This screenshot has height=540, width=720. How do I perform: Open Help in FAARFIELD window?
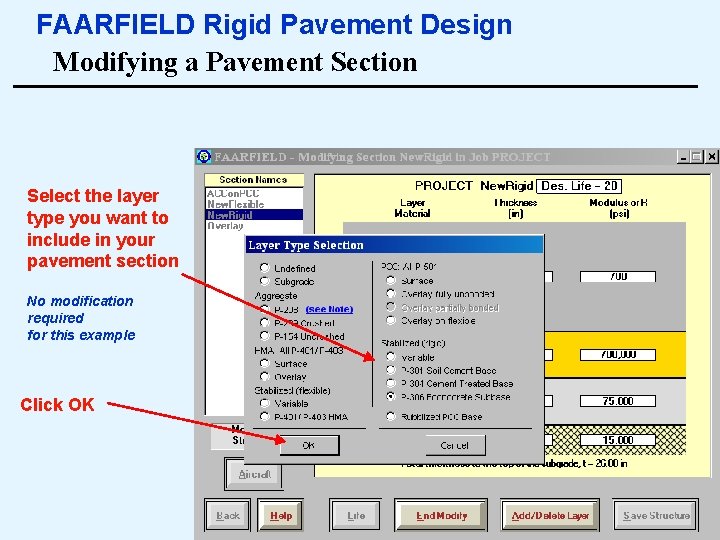(x=281, y=516)
